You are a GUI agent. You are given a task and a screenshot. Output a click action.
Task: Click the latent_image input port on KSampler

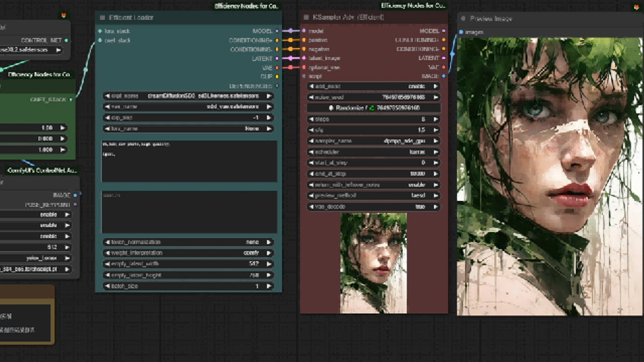[304, 58]
